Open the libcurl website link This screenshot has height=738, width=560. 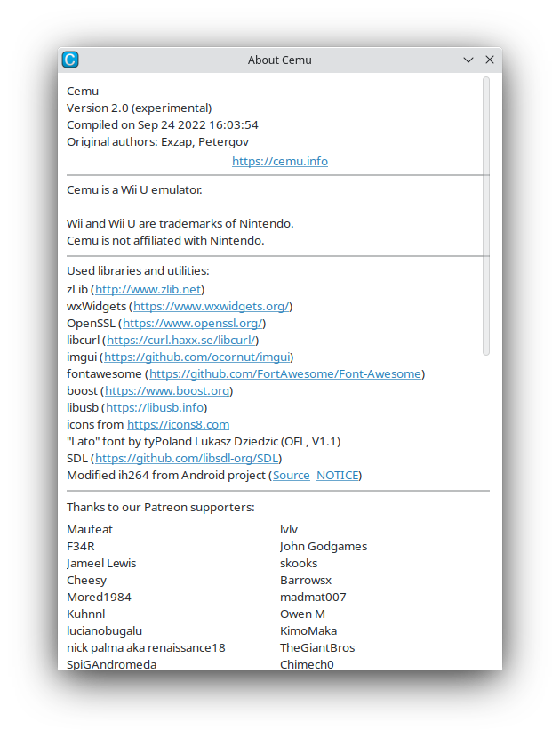pos(181,340)
